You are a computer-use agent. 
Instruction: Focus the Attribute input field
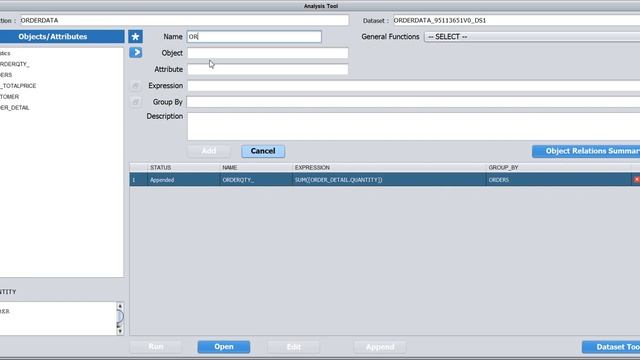pos(268,69)
